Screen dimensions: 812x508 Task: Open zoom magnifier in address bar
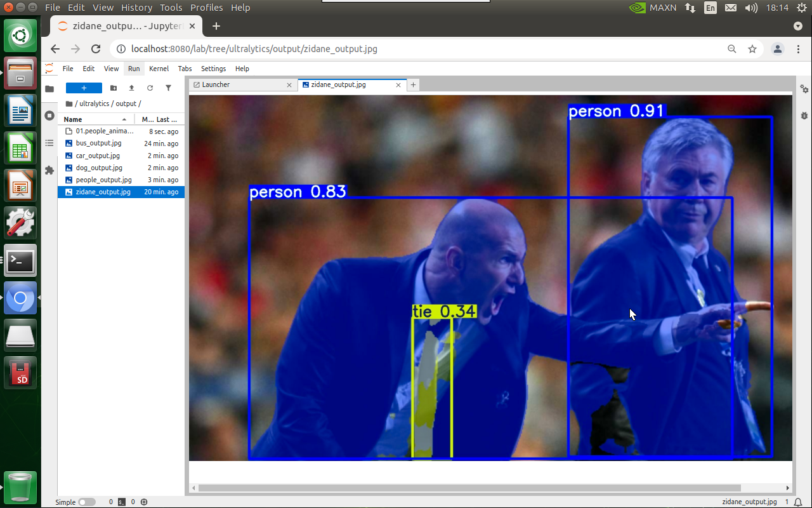(x=732, y=49)
